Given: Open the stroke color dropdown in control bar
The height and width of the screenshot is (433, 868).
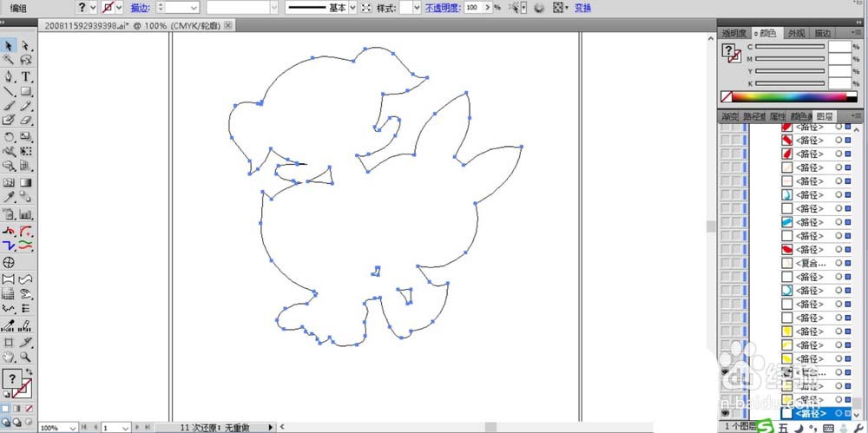Looking at the screenshot, I should click(x=119, y=8).
